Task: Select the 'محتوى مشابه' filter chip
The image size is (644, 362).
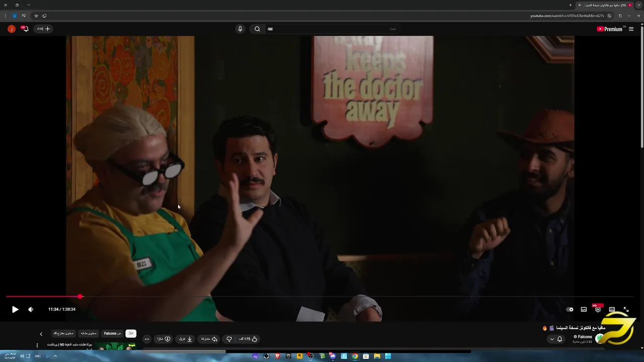Action: coord(89,333)
